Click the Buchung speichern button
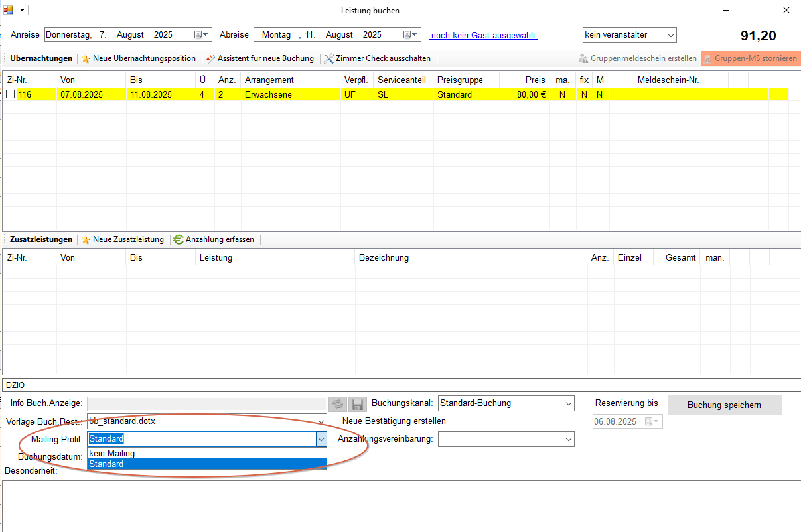801x532 pixels. click(724, 405)
